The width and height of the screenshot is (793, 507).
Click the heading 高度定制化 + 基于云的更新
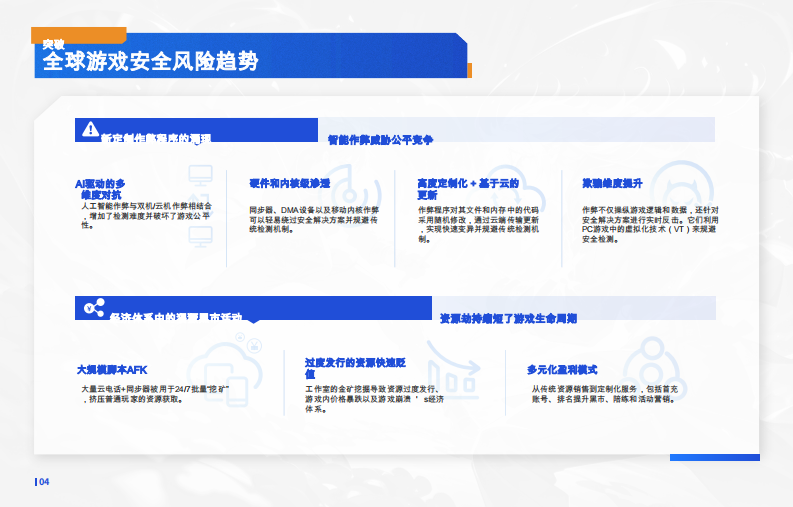(x=468, y=189)
